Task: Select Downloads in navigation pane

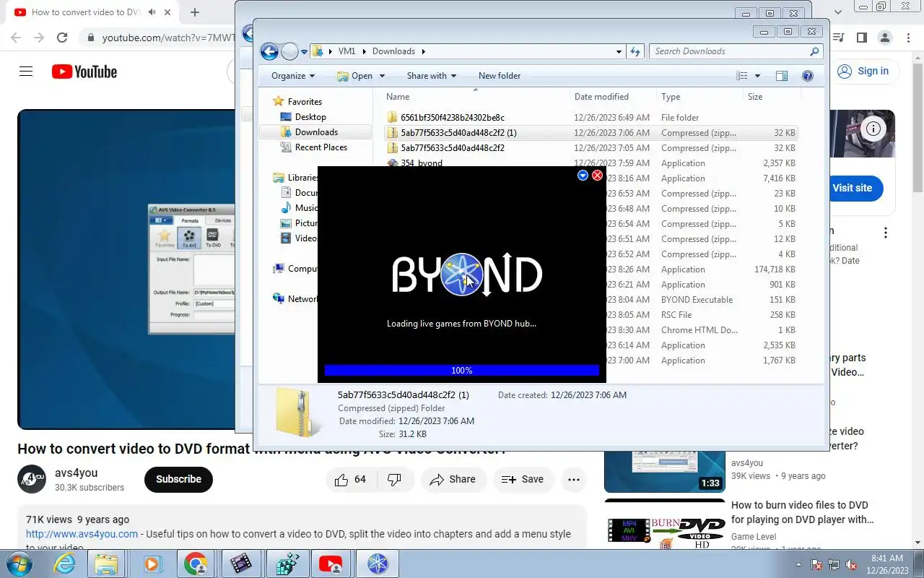Action: point(316,132)
